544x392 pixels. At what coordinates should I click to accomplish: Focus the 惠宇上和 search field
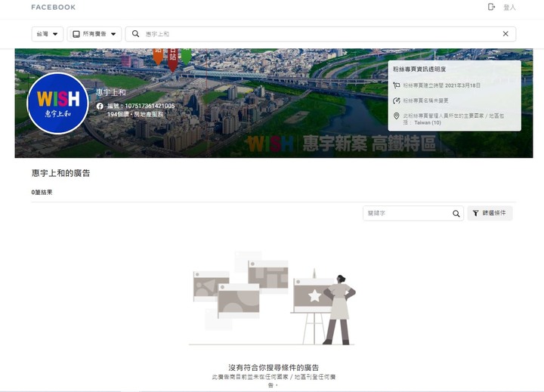point(320,34)
